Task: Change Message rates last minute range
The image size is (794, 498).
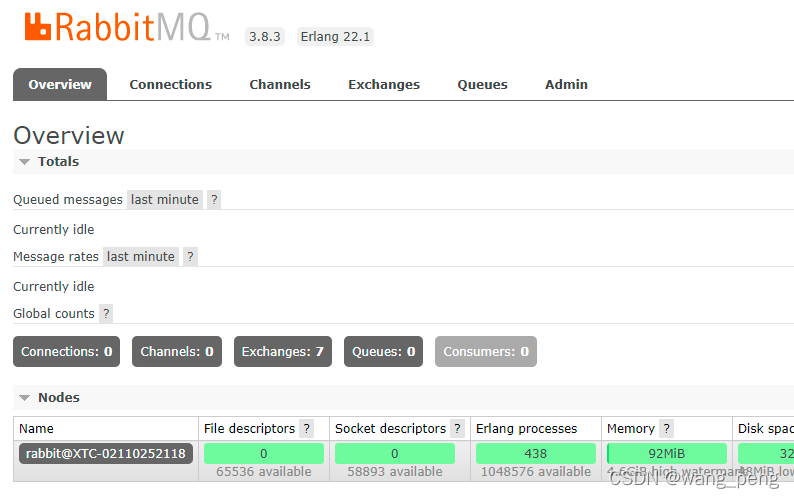Action: tap(141, 256)
